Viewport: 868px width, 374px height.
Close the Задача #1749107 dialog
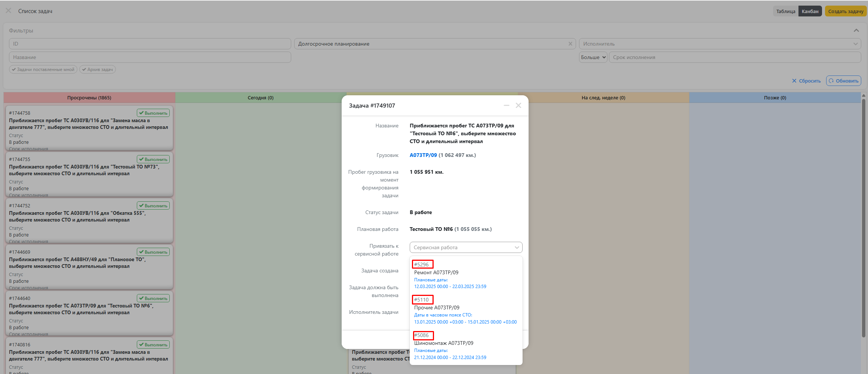(518, 105)
